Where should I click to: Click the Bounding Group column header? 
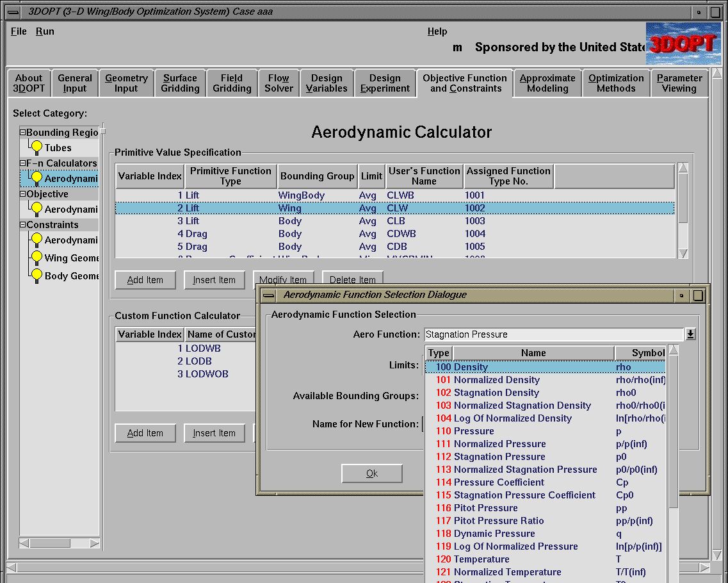pyautogui.click(x=317, y=176)
